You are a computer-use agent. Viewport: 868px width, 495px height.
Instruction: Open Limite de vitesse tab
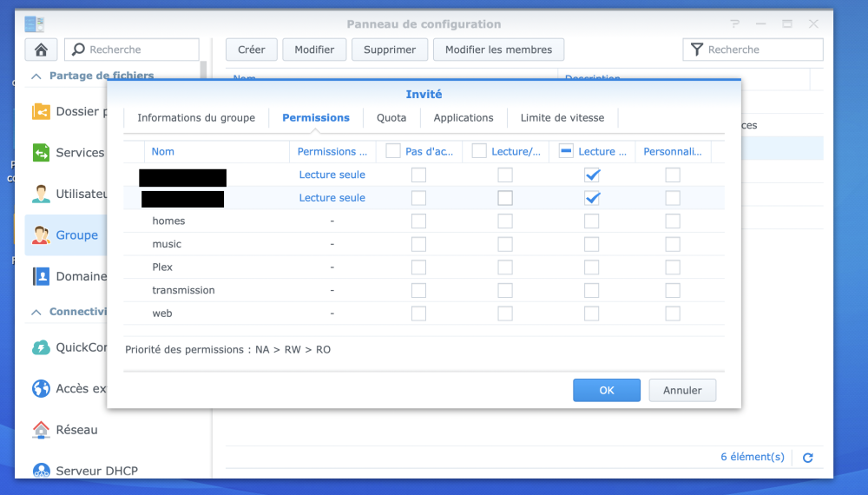click(562, 118)
